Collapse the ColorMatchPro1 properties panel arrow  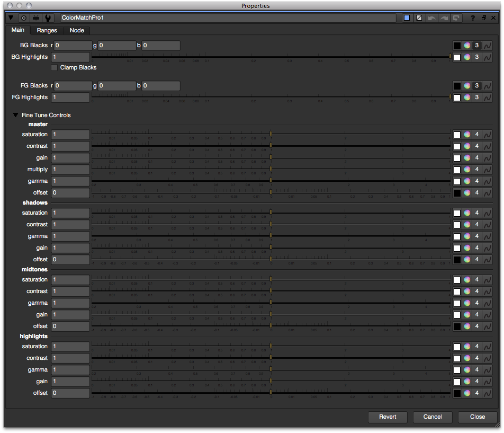click(11, 17)
